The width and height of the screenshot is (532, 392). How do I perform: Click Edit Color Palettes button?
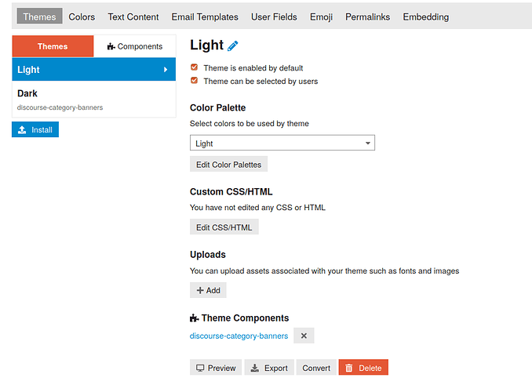(x=228, y=164)
